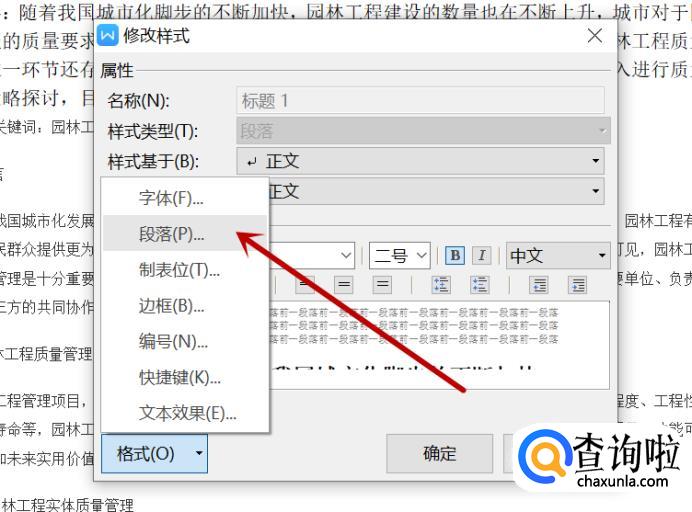Close the 修改样式 dialog

(x=594, y=36)
